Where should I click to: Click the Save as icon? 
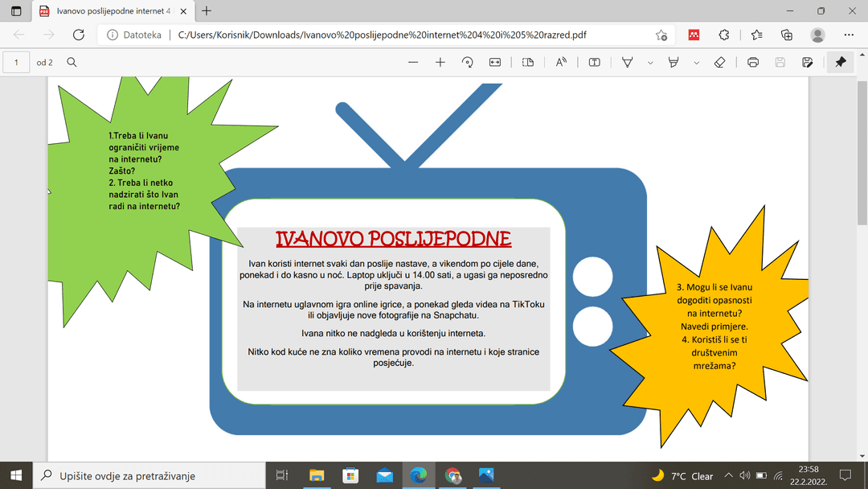[807, 63]
